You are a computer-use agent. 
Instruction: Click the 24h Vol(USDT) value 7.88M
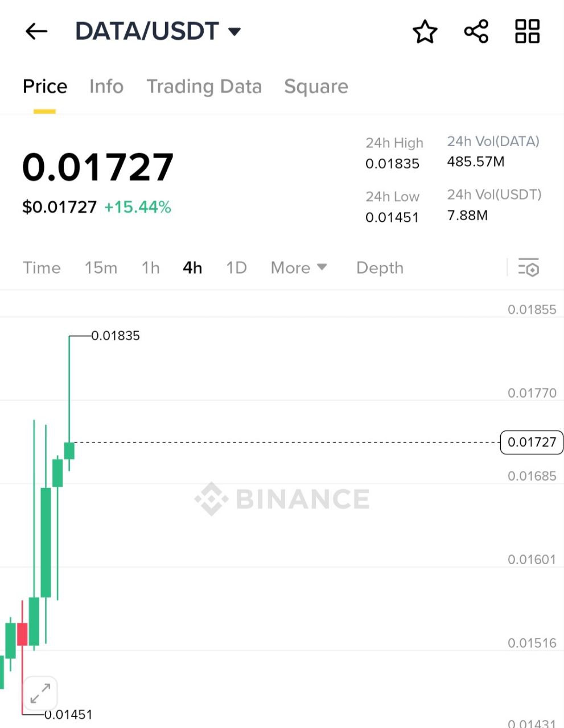(x=467, y=215)
